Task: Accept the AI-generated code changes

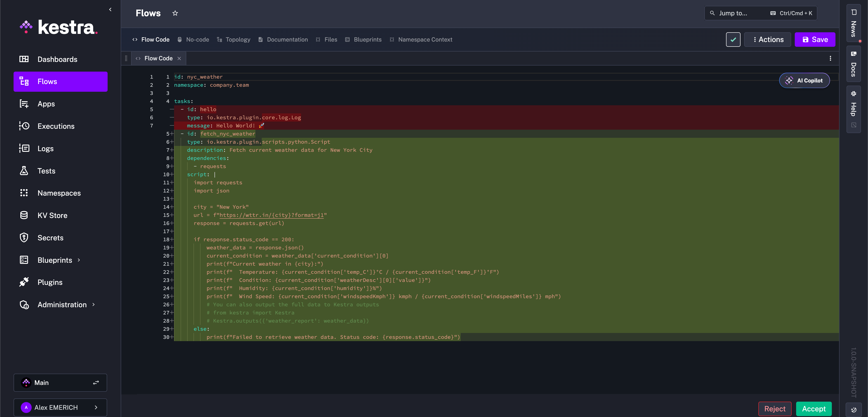Action: [x=814, y=409]
